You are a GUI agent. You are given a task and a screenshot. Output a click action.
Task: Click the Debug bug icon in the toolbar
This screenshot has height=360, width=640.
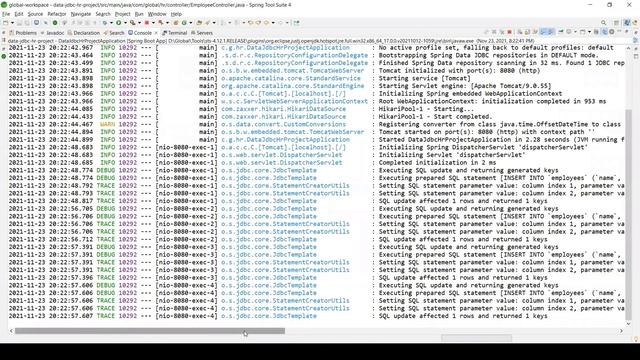point(105,23)
